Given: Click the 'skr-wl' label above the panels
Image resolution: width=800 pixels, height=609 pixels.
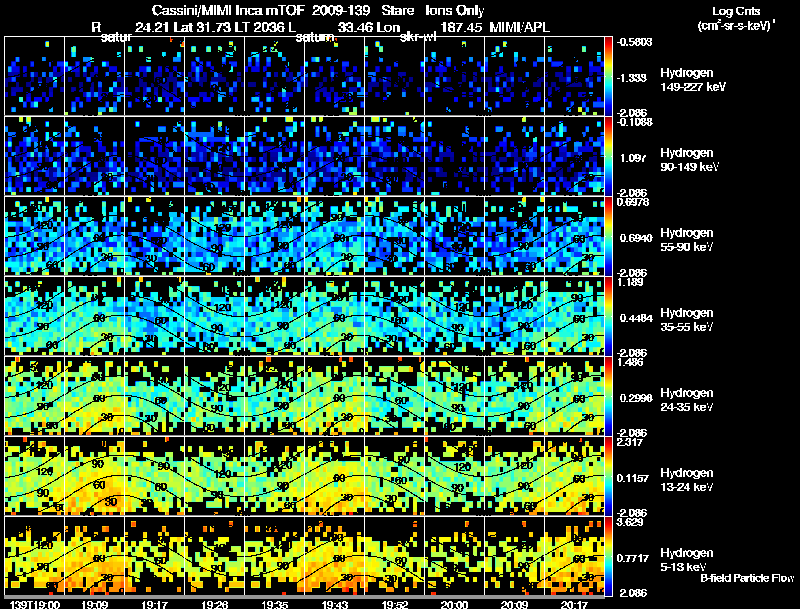Looking at the screenshot, I should 417,37.
